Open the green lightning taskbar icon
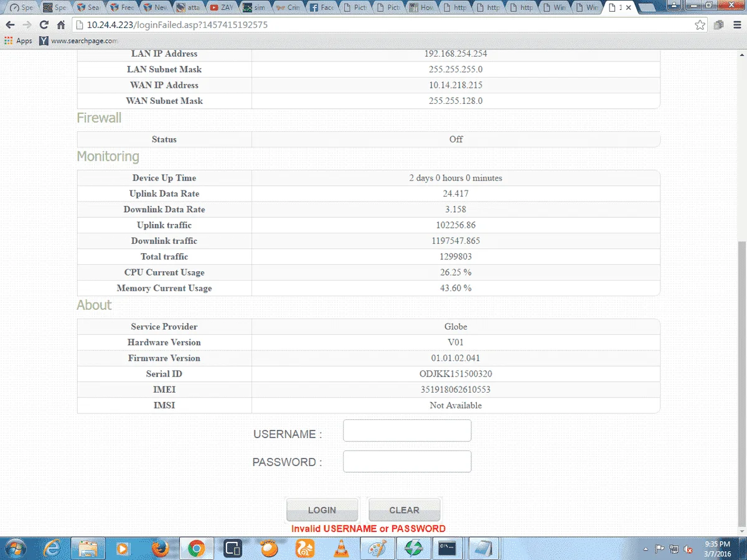 click(413, 548)
